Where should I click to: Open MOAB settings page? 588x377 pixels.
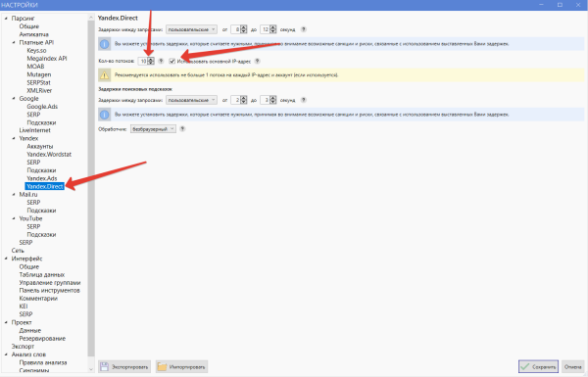click(35, 66)
